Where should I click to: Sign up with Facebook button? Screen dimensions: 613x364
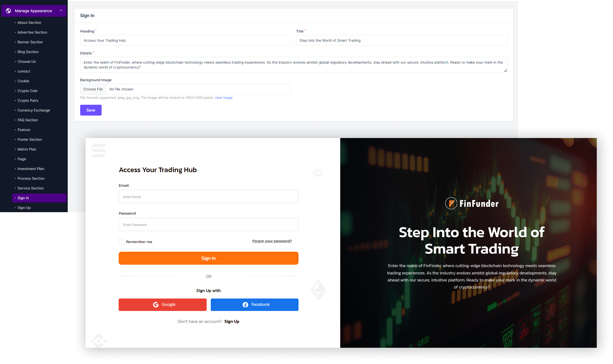click(255, 305)
